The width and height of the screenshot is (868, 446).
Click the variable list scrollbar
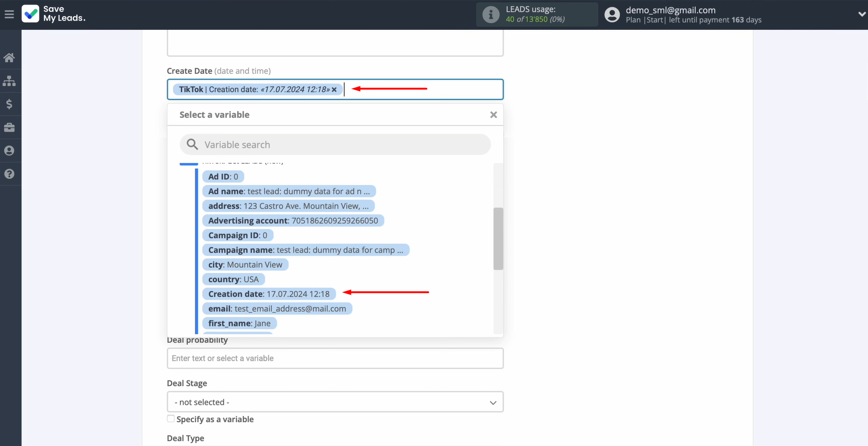coord(498,239)
